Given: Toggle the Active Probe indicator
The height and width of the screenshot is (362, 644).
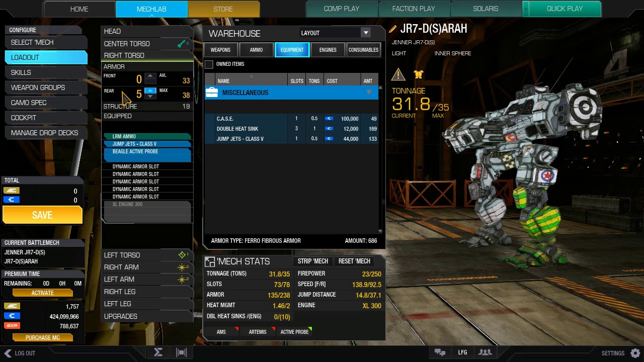Looking at the screenshot, I should coord(294,332).
